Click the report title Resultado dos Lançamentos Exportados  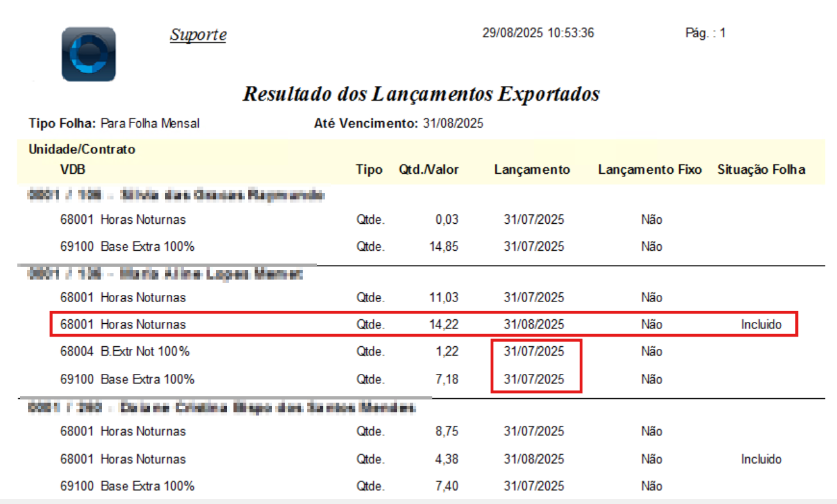click(421, 94)
